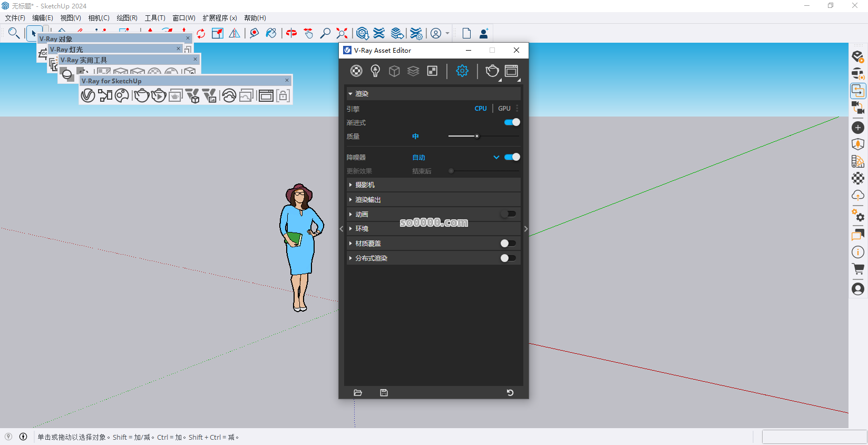The image size is (868, 445).
Task: Show the V-Ray Frame Buffer from Asset Editor
Action: [x=511, y=71]
